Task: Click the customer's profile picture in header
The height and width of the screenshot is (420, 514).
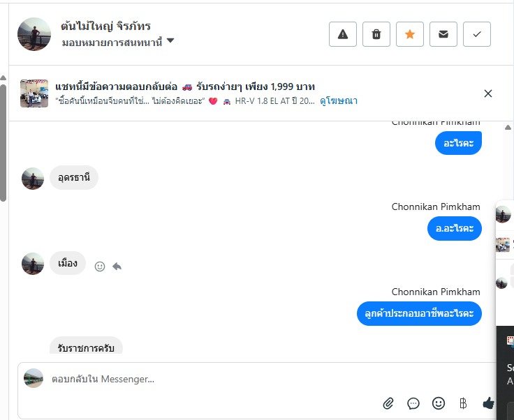Action: pyautogui.click(x=34, y=34)
